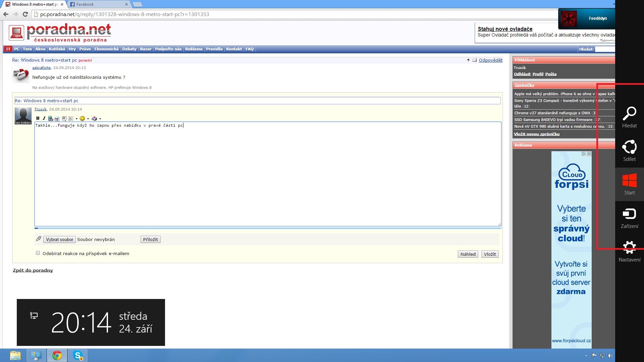The height and width of the screenshot is (362, 644).
Task: Click inside the reply message text area
Action: pos(268,174)
